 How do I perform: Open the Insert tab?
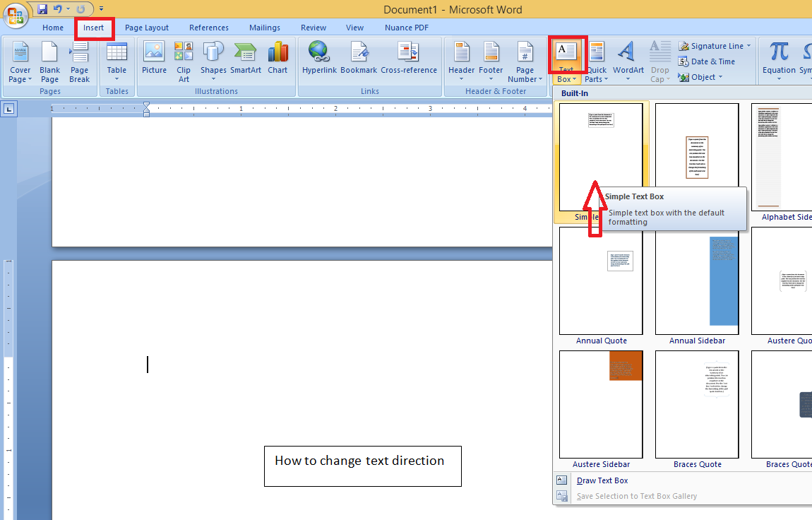(x=94, y=28)
